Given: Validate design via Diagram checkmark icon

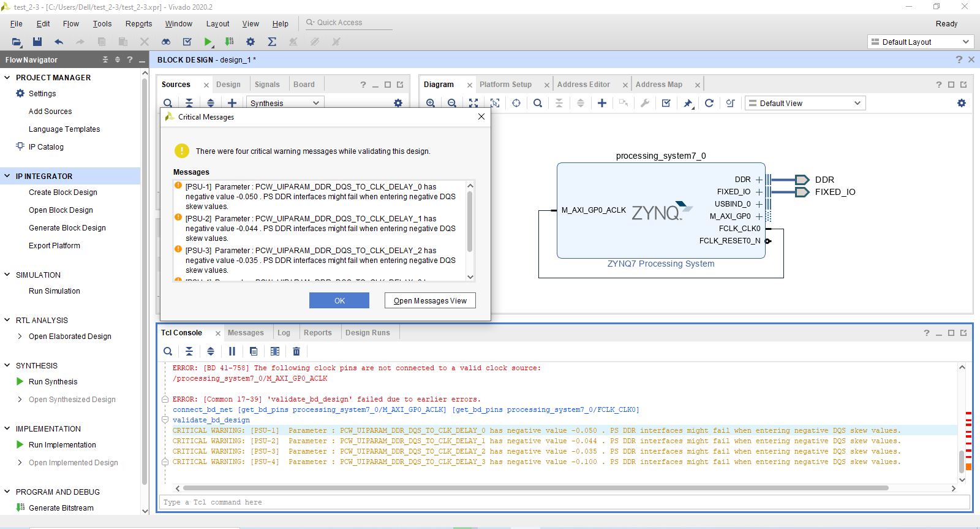Looking at the screenshot, I should point(666,103).
